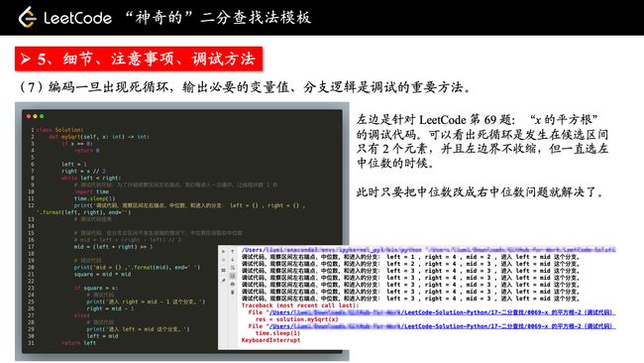Viewport: 644px width, 363px height.
Task: Click the green zoom dot of code window
Action: [x=42, y=116]
